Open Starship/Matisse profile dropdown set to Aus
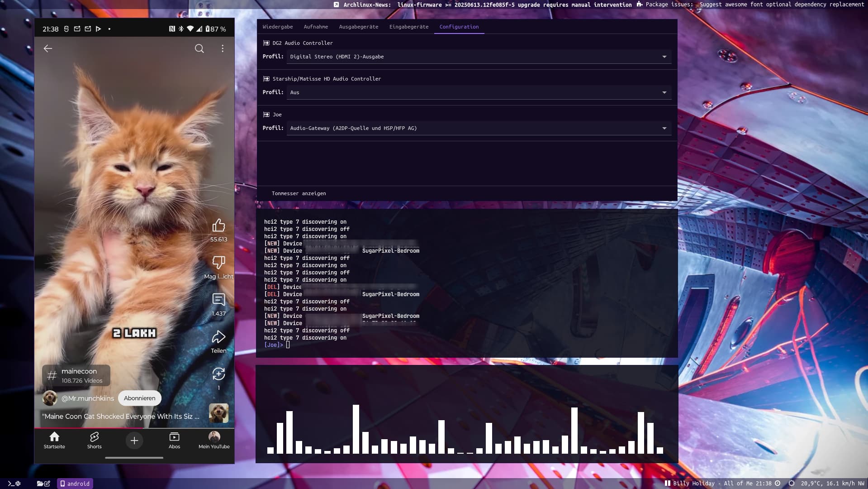This screenshot has width=868, height=489. [x=479, y=92]
